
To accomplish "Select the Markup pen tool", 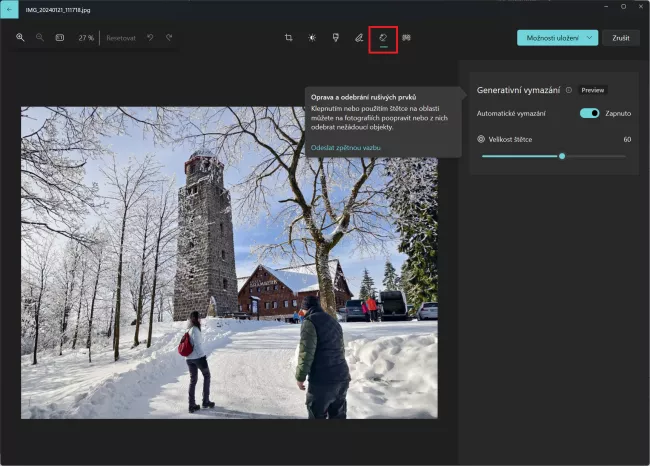I will click(x=359, y=38).
